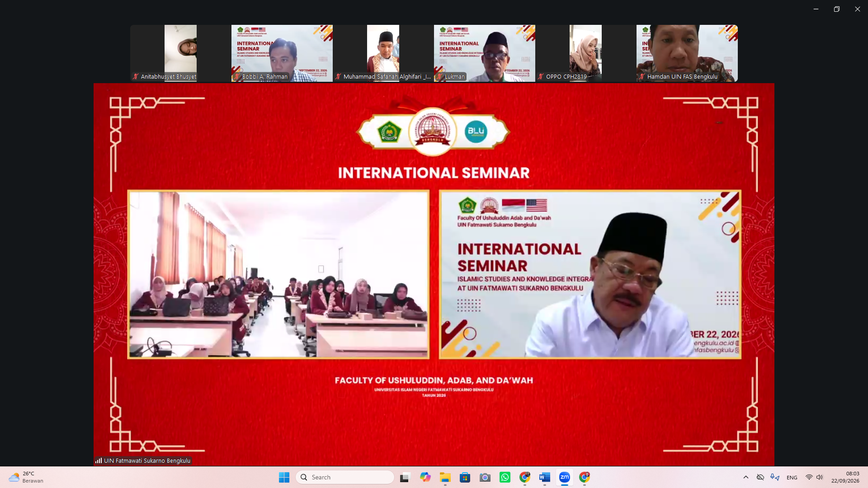Open Chrome icon right of Zoom
This screenshot has width=868, height=488.
[585, 477]
